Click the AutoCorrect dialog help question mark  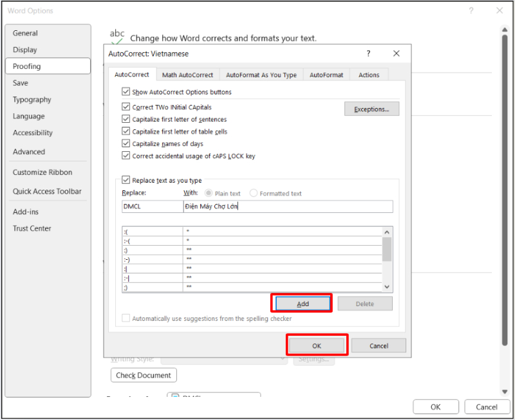tap(368, 54)
